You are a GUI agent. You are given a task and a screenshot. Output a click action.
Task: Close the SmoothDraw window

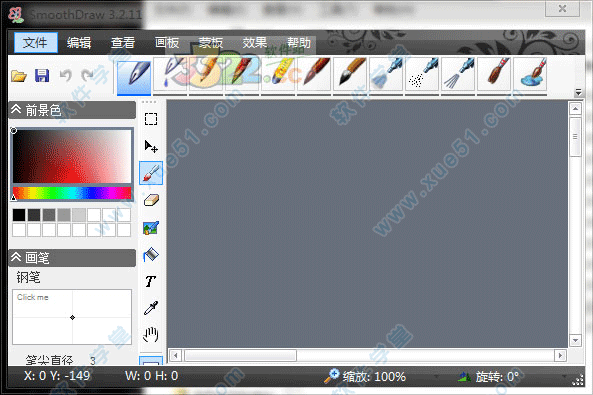click(x=562, y=8)
